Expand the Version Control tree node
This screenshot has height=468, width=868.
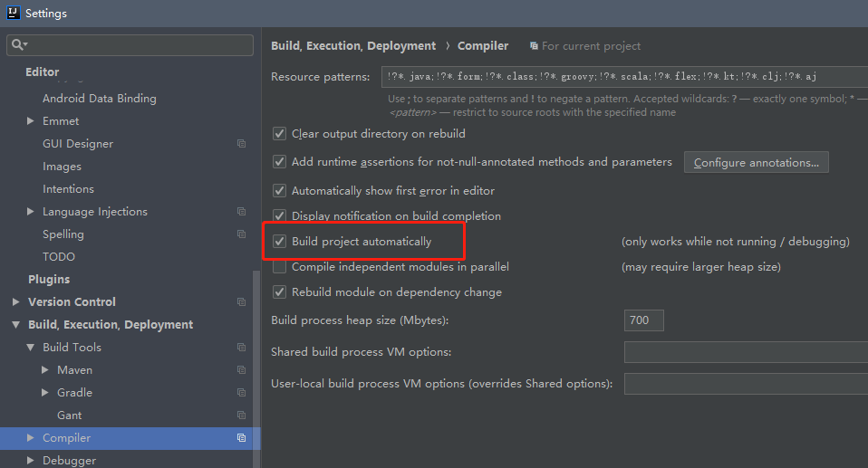[16, 302]
